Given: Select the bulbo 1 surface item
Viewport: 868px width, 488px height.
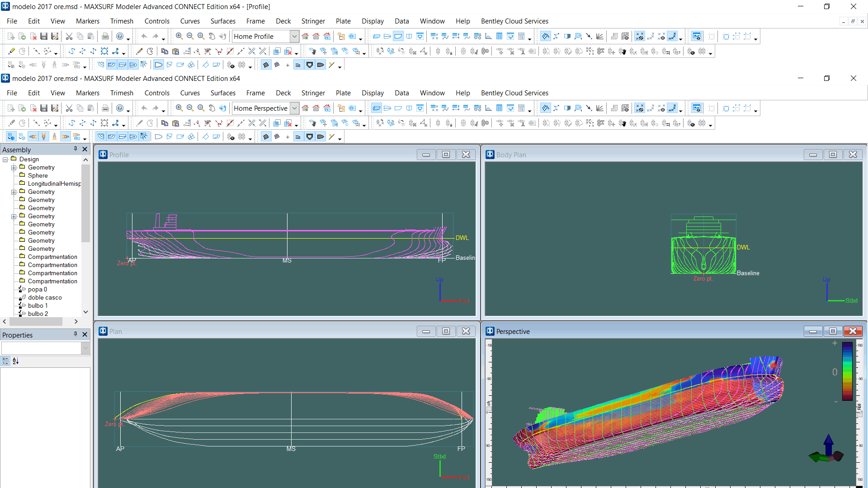Looking at the screenshot, I should (x=38, y=305).
